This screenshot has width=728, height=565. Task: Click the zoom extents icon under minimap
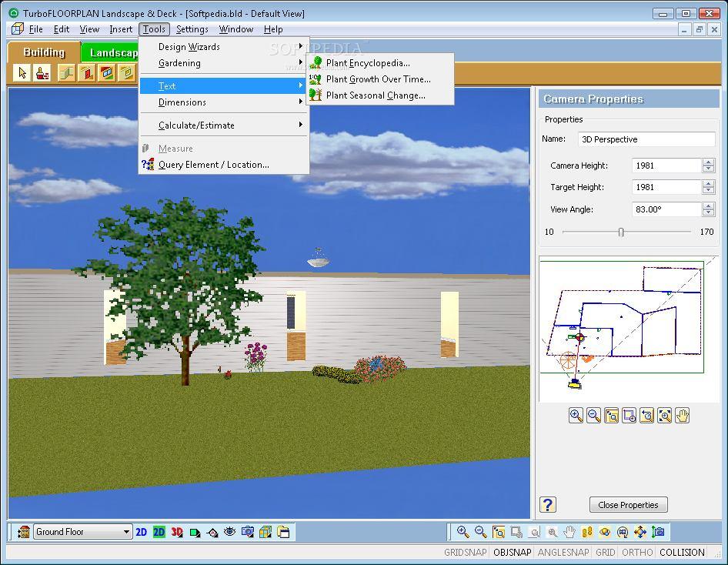coord(665,415)
